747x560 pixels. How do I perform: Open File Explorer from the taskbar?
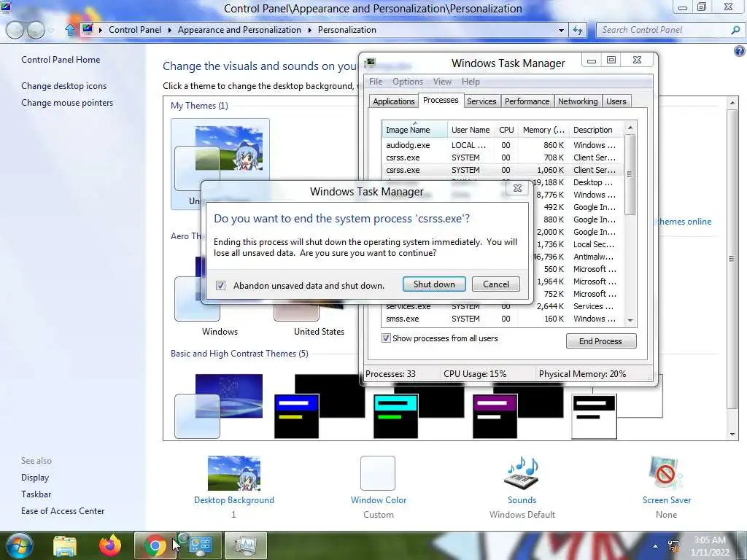pyautogui.click(x=65, y=545)
